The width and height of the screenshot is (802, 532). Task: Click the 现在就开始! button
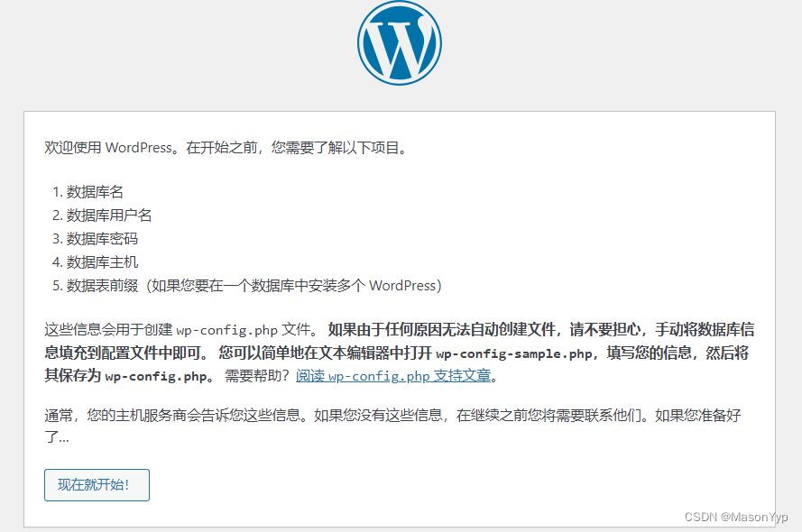tap(97, 485)
